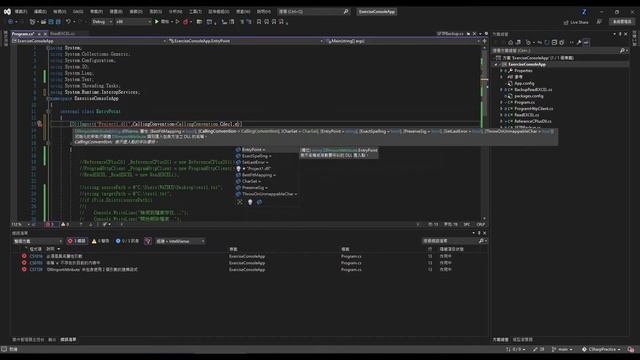Click the ExerciseConsoleApp startup button in title bar
Screen dimensions: 640x360
pos(377,11)
